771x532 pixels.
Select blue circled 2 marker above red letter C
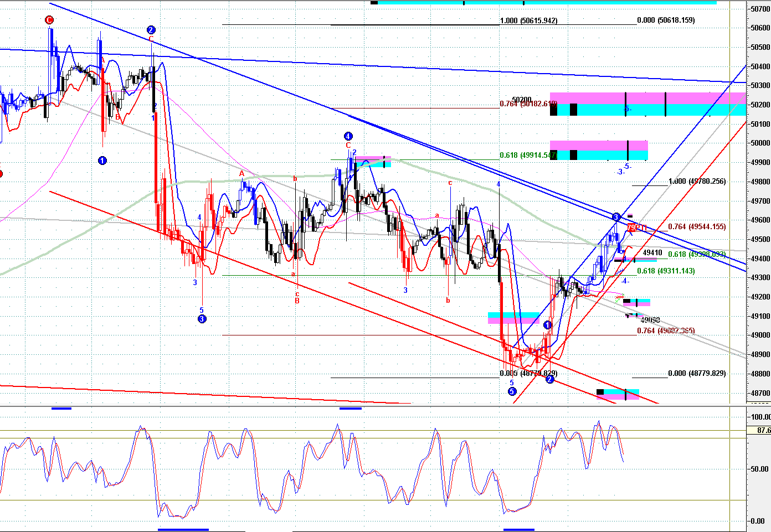coord(151,30)
